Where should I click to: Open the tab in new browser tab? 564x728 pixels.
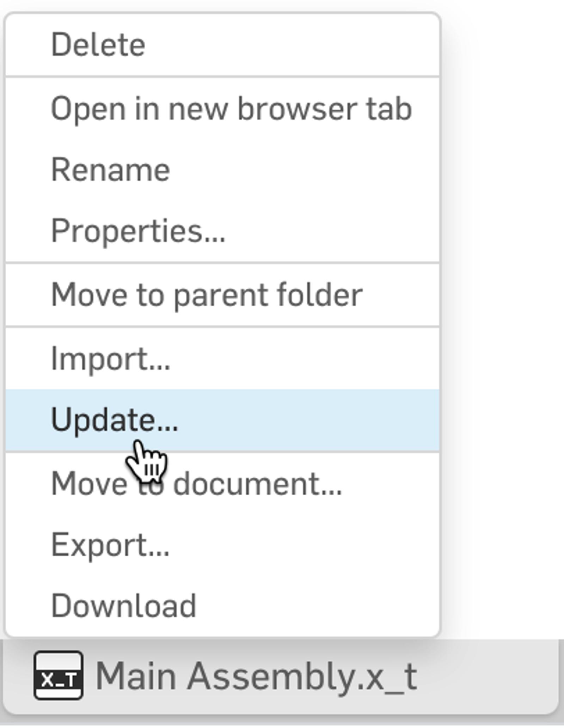231,109
